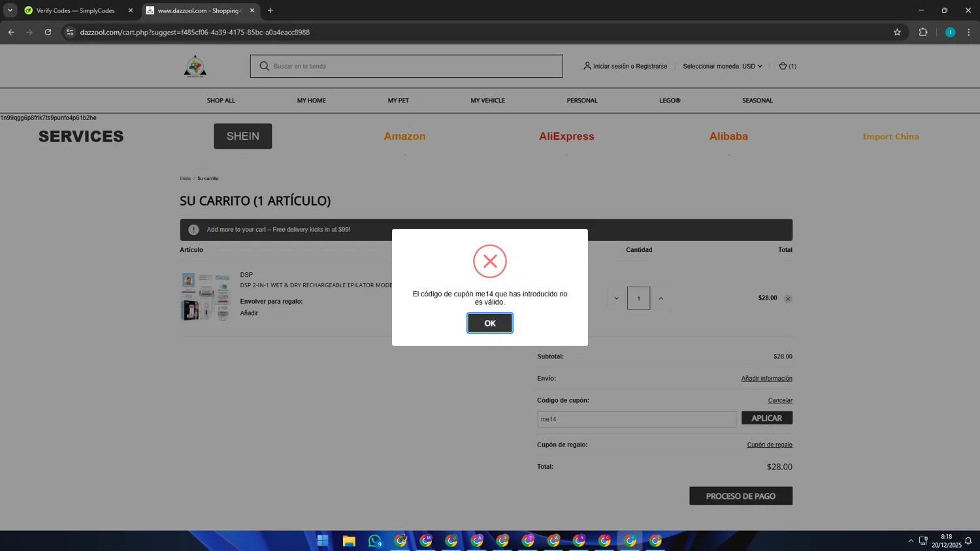Image resolution: width=980 pixels, height=551 pixels.
Task: Open the DSP epilator product thumbnail
Action: (206, 297)
